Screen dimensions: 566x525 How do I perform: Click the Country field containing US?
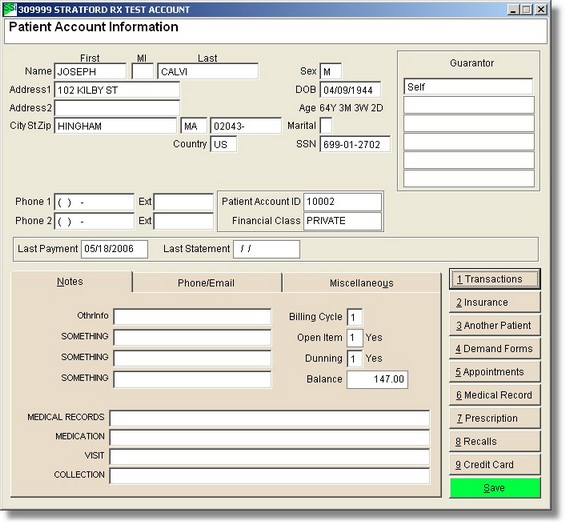point(223,144)
